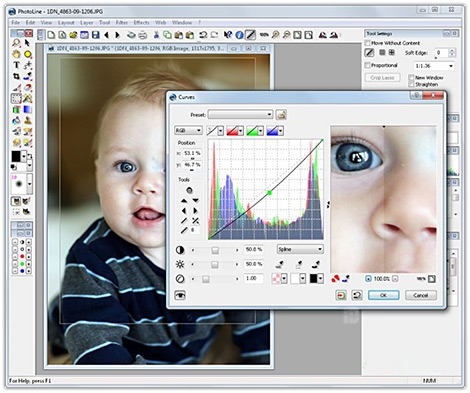Click the info icon in toolbar
The height and width of the screenshot is (393, 470).
pyautogui.click(x=239, y=35)
